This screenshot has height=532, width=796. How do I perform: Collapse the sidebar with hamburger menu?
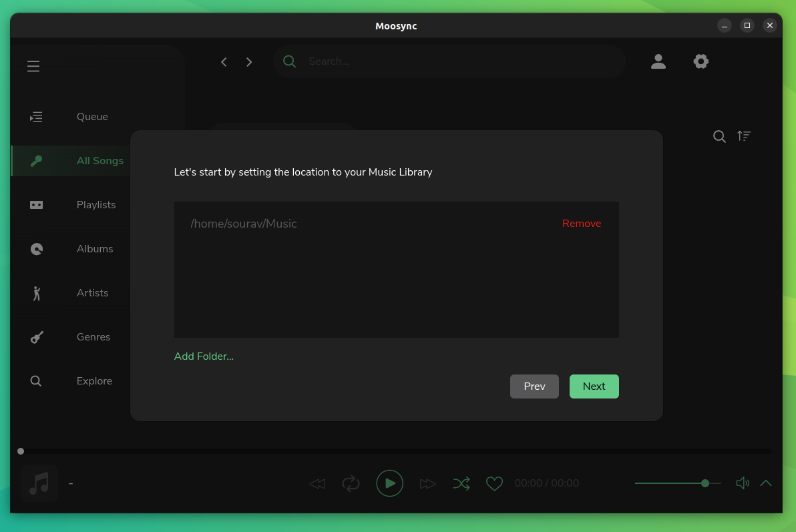coord(33,66)
